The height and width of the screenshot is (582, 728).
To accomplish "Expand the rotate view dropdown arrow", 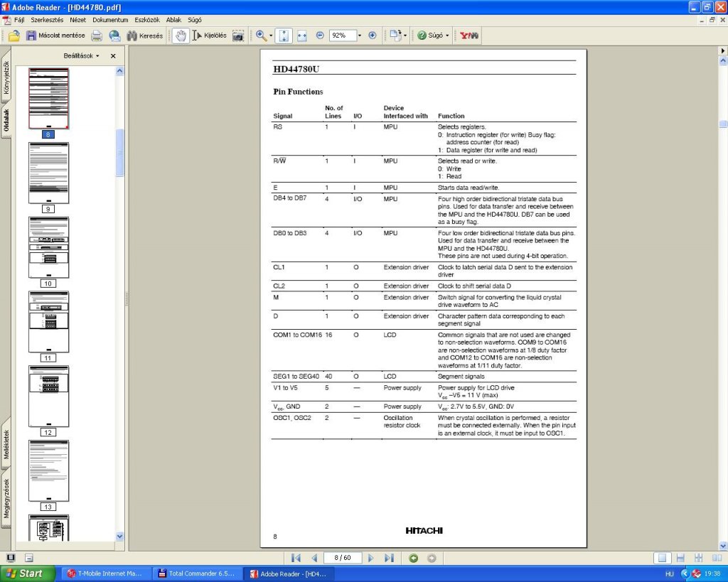I will coord(405,36).
